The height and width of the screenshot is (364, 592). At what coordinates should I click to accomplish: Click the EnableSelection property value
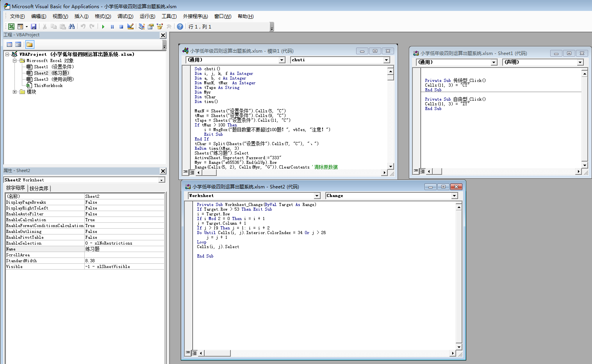(124, 243)
